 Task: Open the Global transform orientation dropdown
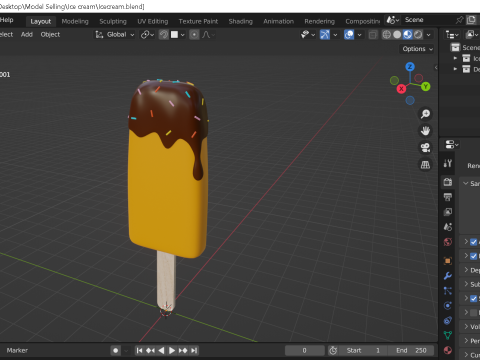115,35
